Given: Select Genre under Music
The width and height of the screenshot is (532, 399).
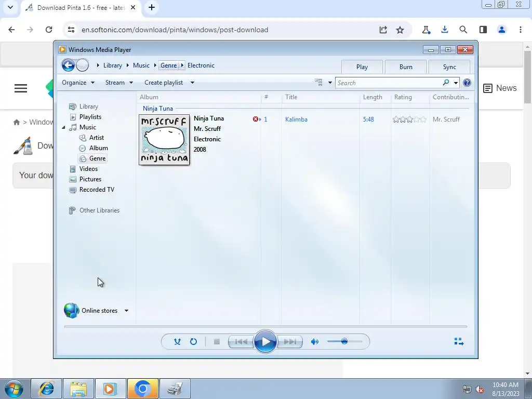Looking at the screenshot, I should [x=97, y=158].
